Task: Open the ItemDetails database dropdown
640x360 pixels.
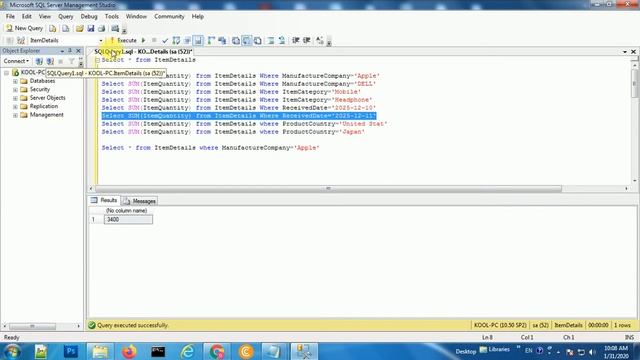Action: pos(101,41)
